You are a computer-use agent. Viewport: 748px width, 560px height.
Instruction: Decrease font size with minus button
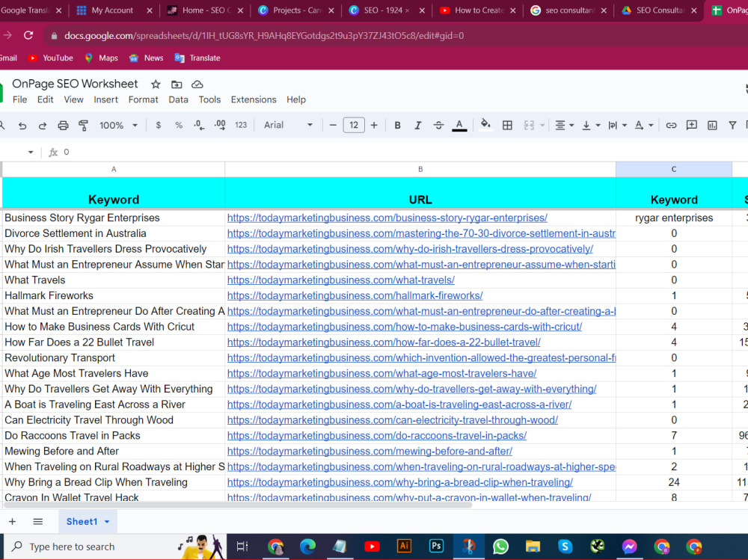coord(333,125)
